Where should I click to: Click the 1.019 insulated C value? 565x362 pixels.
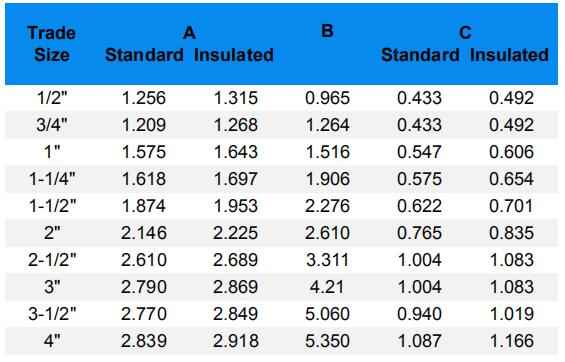512,314
